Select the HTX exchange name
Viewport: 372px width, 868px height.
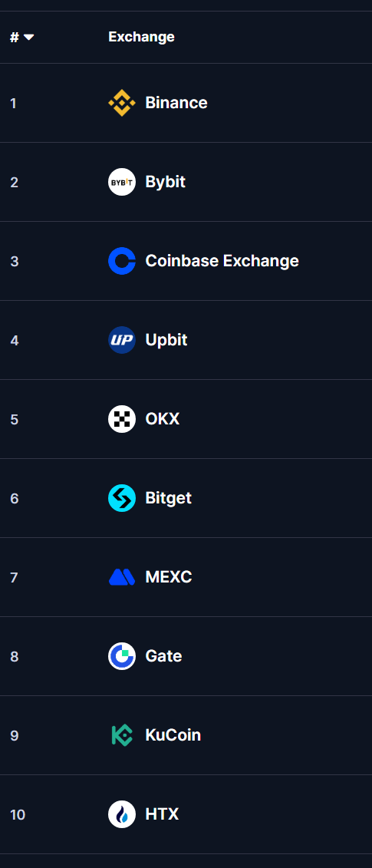click(x=162, y=814)
